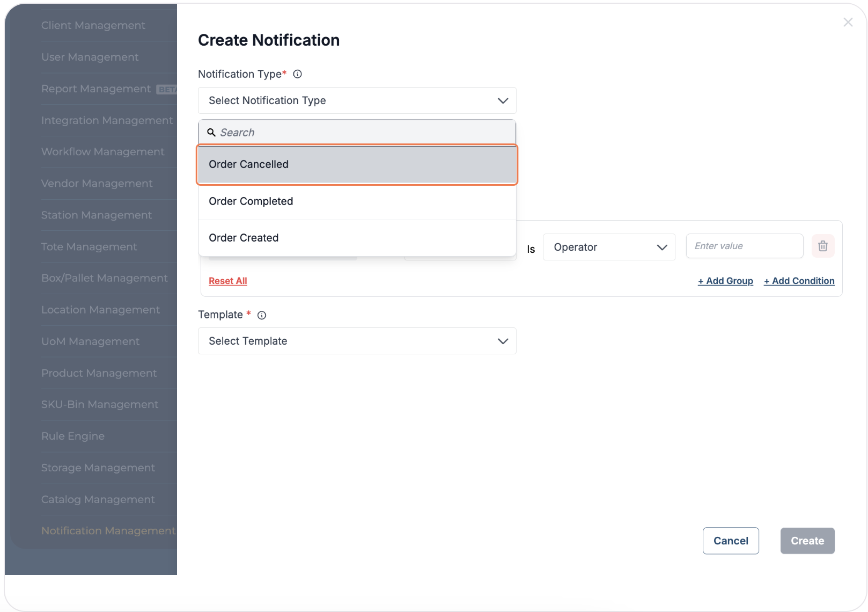The width and height of the screenshot is (868, 612).
Task: Select Order Cancelled from the list
Action: [x=357, y=165]
